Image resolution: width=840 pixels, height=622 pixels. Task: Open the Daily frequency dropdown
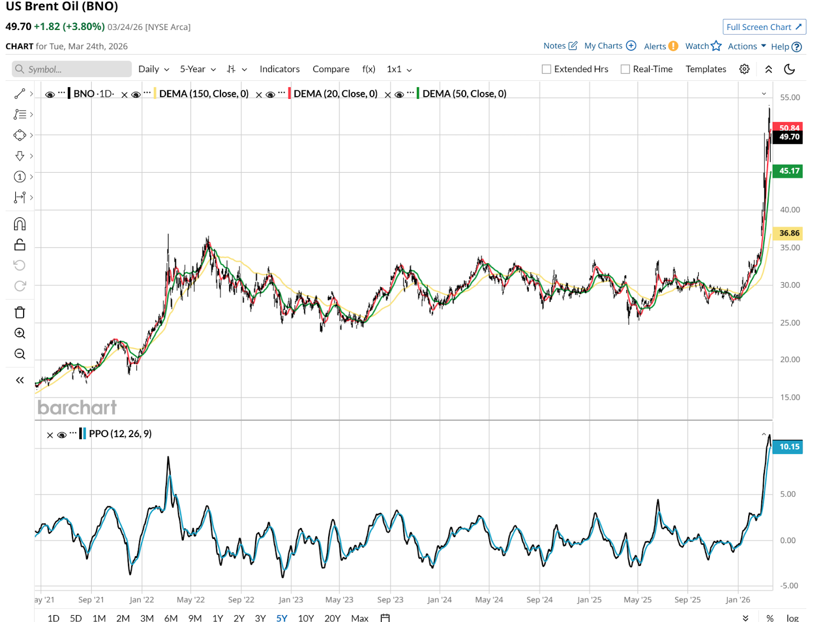point(153,69)
